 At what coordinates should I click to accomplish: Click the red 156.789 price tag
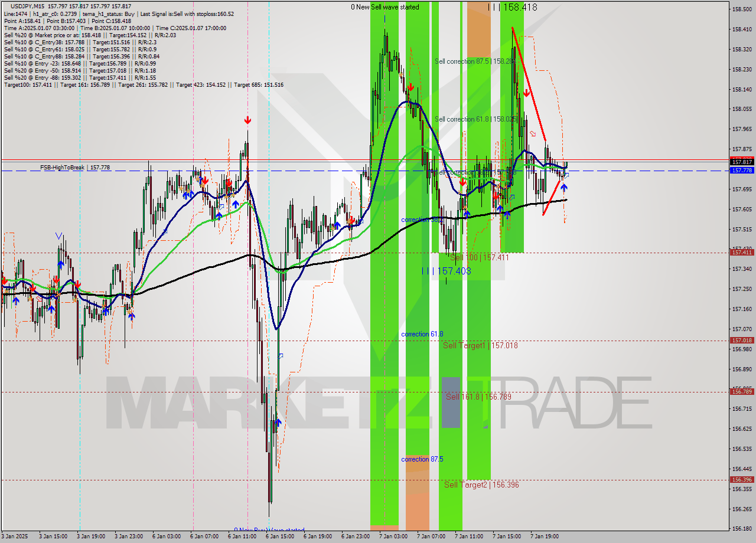point(742,391)
